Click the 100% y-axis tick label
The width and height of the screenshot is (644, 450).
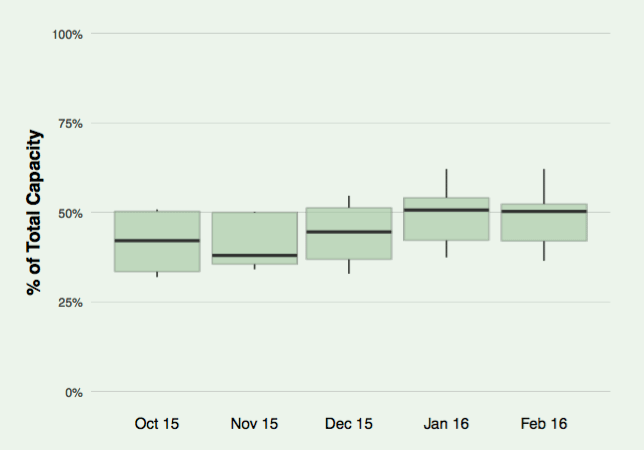pyautogui.click(x=67, y=34)
